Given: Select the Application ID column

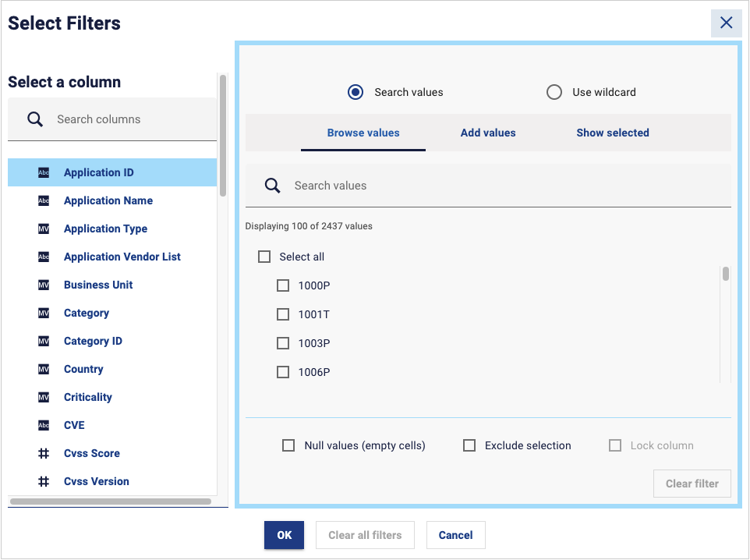Looking at the screenshot, I should click(x=112, y=173).
